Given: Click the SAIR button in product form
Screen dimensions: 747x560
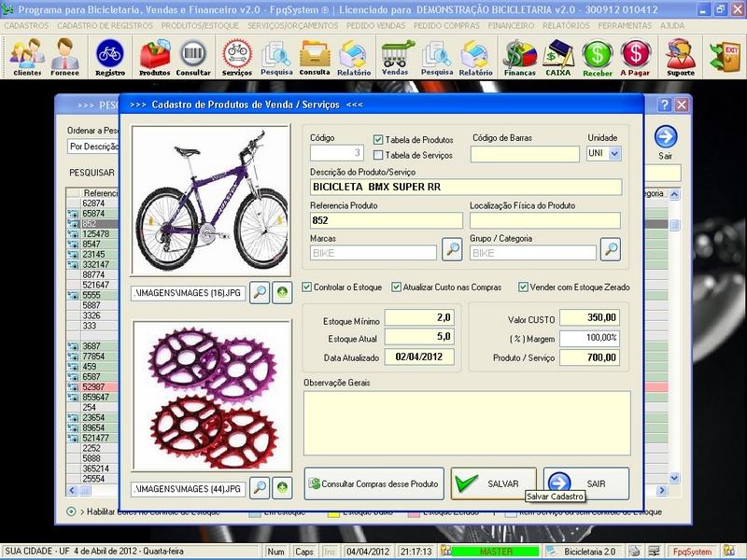Looking at the screenshot, I should [586, 483].
